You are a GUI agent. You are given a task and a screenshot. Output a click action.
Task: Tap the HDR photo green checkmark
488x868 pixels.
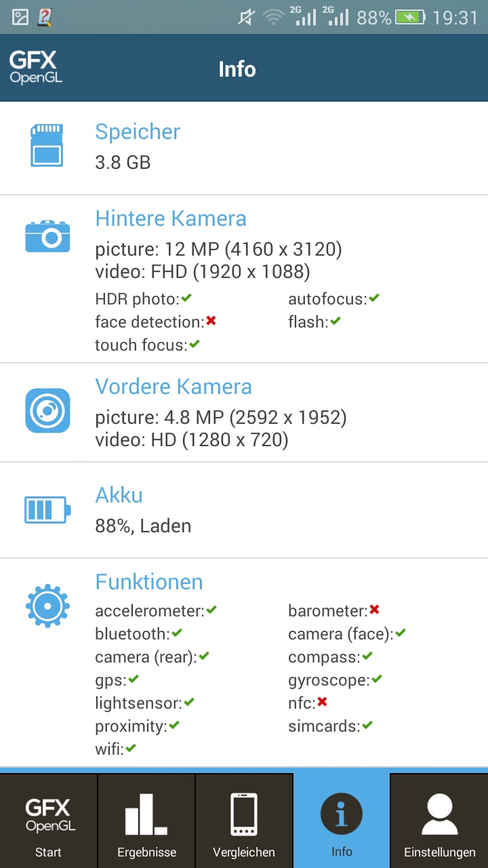click(x=186, y=298)
